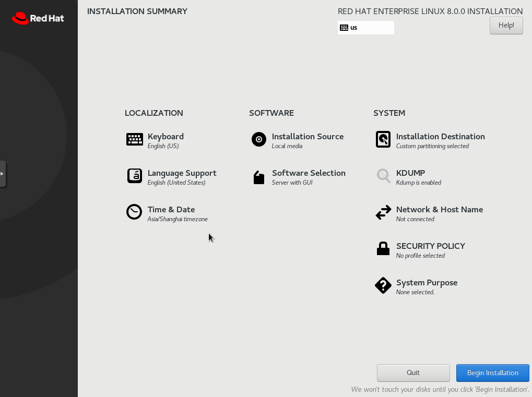The width and height of the screenshot is (532, 397).
Task: Open the 'Language Support' label
Action: (x=182, y=173)
